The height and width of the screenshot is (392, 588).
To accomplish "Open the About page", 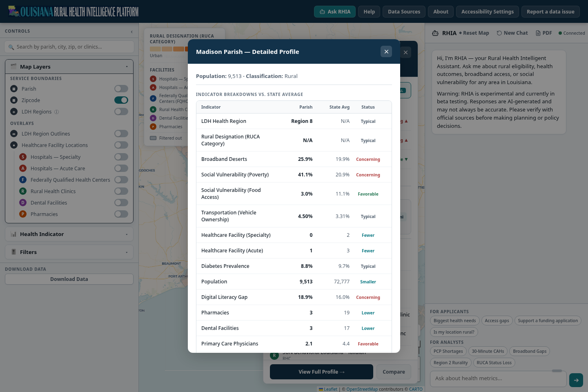I will tap(441, 11).
